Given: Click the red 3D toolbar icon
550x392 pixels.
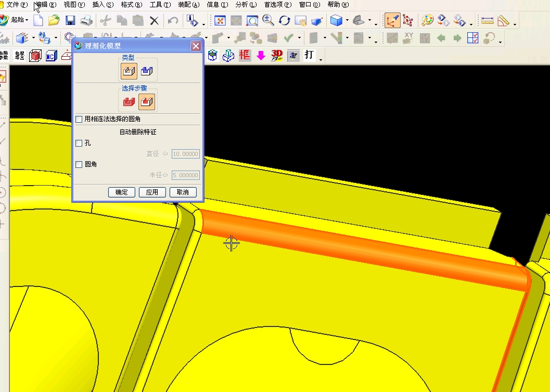Looking at the screenshot, I should (x=277, y=55).
